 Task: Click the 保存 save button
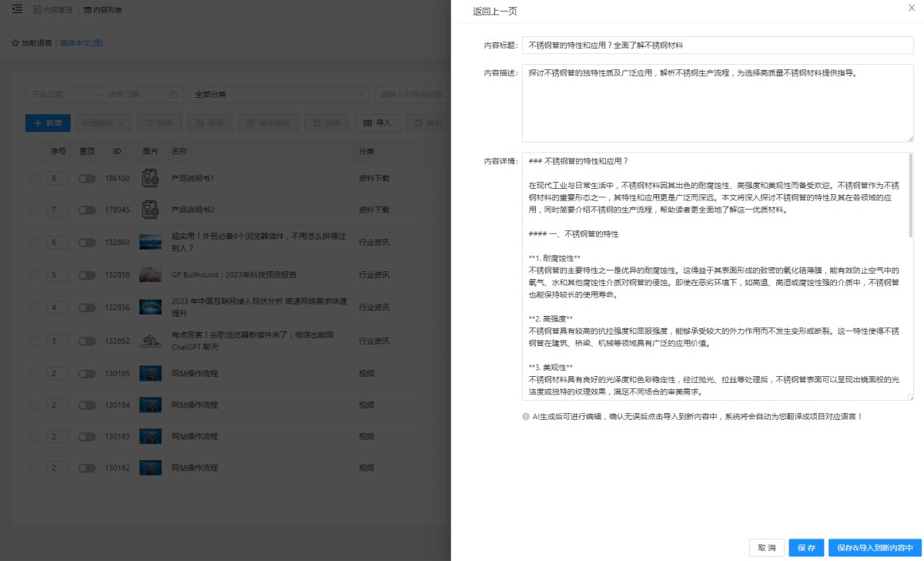(806, 547)
